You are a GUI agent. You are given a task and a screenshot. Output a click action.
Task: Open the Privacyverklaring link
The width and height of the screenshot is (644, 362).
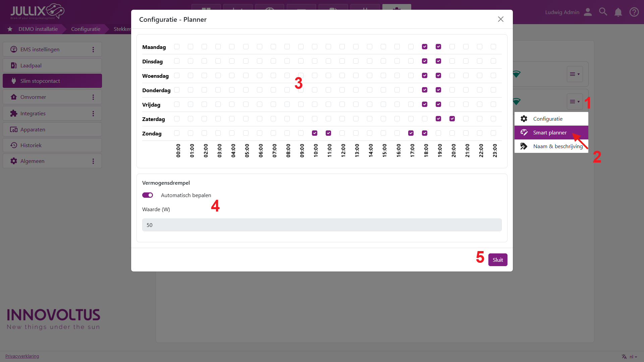coord(22,356)
